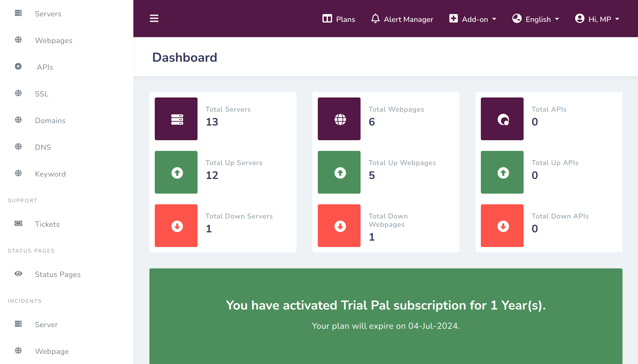Click the Servers sidebar icon

coord(18,14)
